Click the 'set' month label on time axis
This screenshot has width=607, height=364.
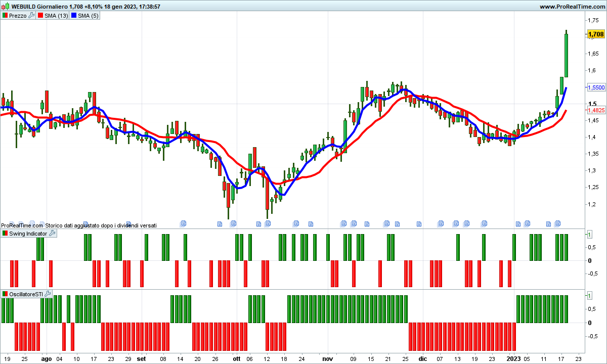point(141,359)
